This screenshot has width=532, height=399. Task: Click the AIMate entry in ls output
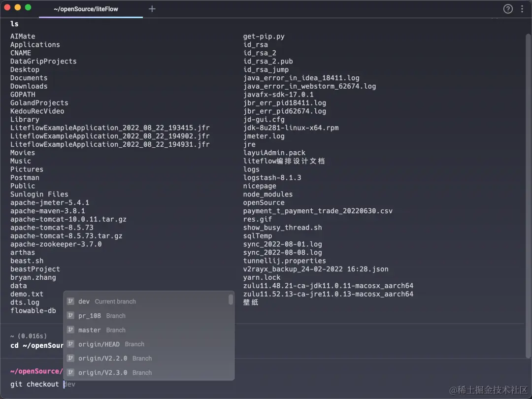23,36
